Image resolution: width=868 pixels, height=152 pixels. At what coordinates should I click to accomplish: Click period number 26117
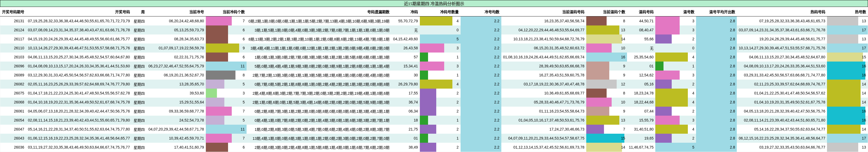coord(19,39)
